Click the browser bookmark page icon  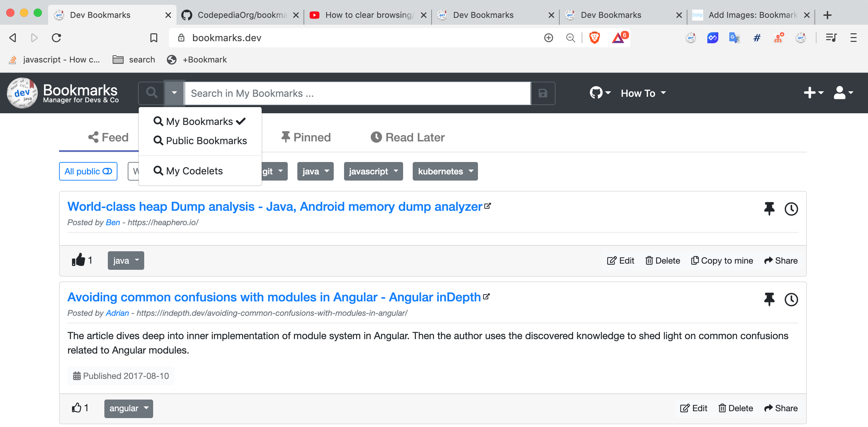click(x=153, y=37)
